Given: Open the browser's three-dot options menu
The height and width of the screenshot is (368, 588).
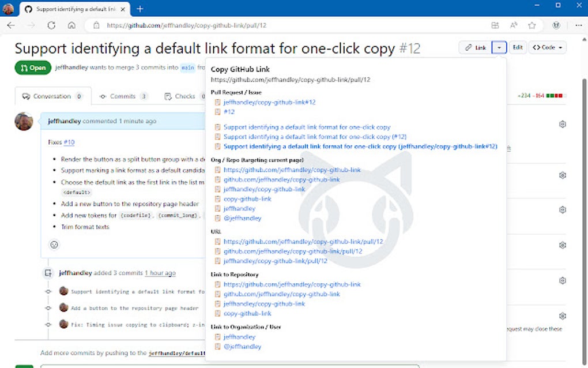Looking at the screenshot, I should [x=578, y=25].
